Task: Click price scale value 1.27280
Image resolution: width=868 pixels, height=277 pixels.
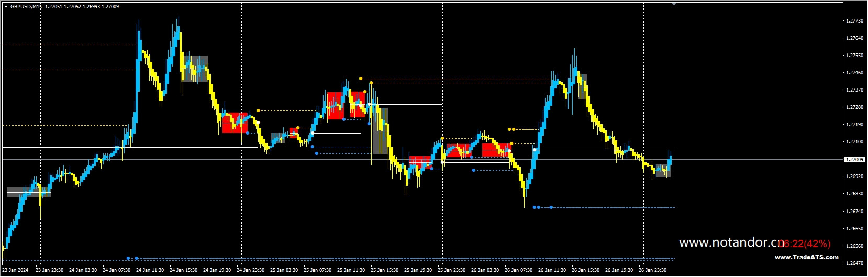Action: (855, 107)
